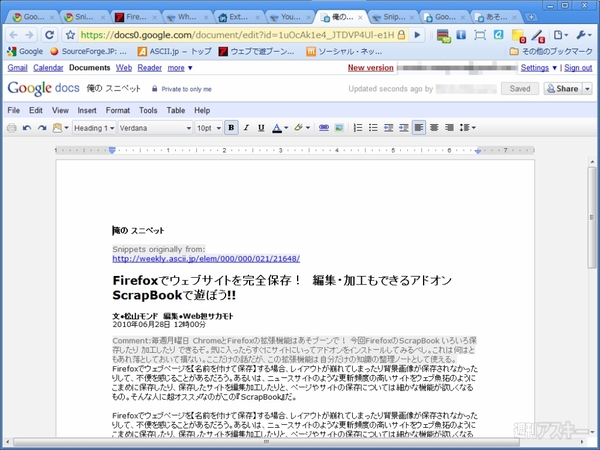Open the Settings link
The height and width of the screenshot is (450, 600).
[x=535, y=68]
